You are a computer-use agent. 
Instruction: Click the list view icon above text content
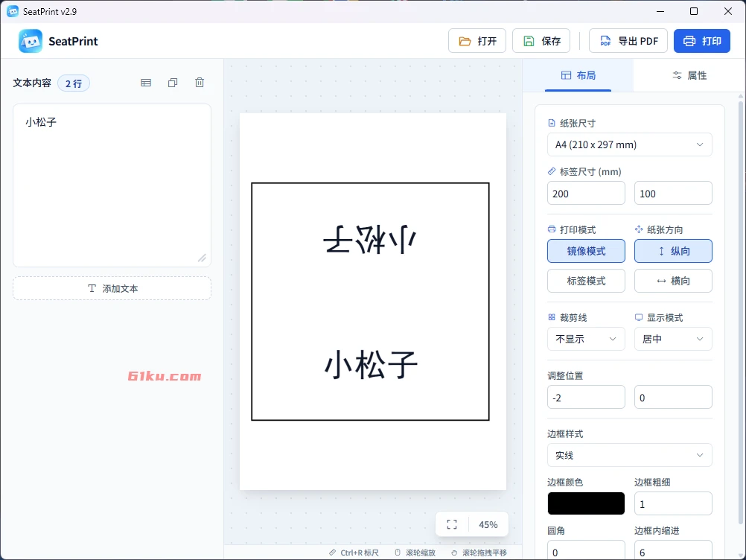[146, 83]
